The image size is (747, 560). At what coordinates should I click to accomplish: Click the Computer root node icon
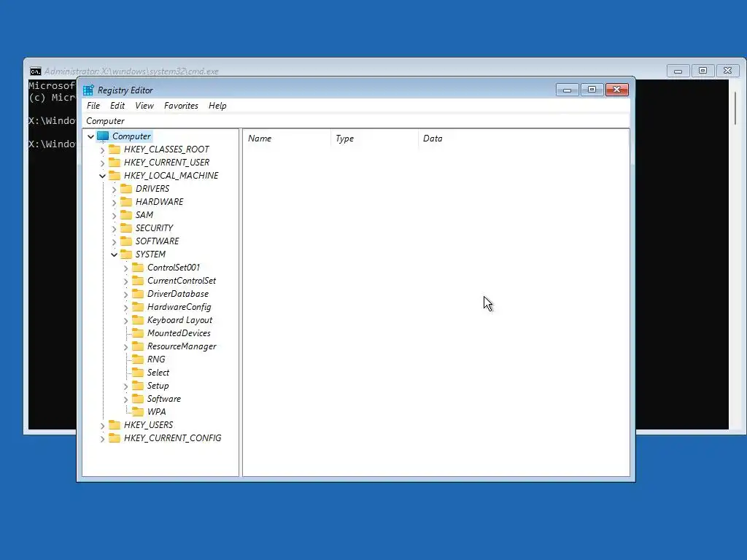point(103,136)
